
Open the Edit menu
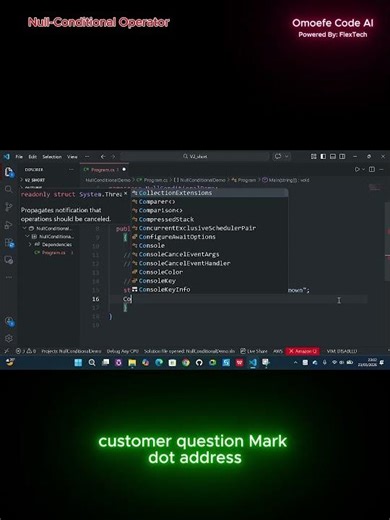pyautogui.click(x=32, y=157)
